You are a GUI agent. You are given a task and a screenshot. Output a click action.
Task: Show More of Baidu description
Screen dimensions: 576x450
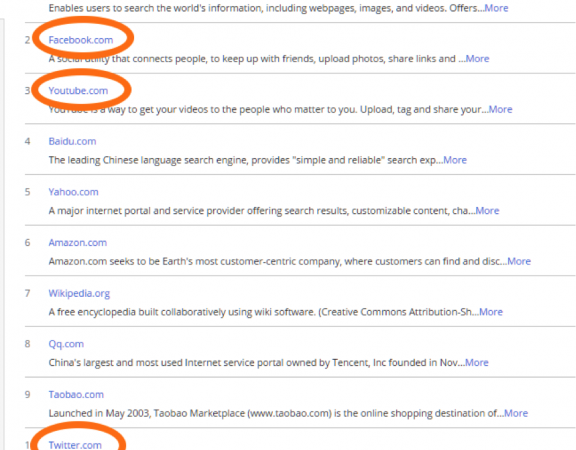[455, 160]
